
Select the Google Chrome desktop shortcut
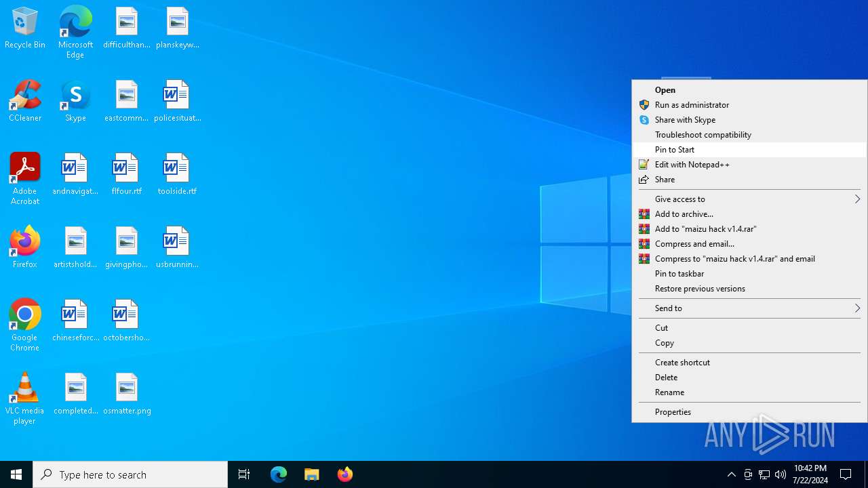coord(25,325)
